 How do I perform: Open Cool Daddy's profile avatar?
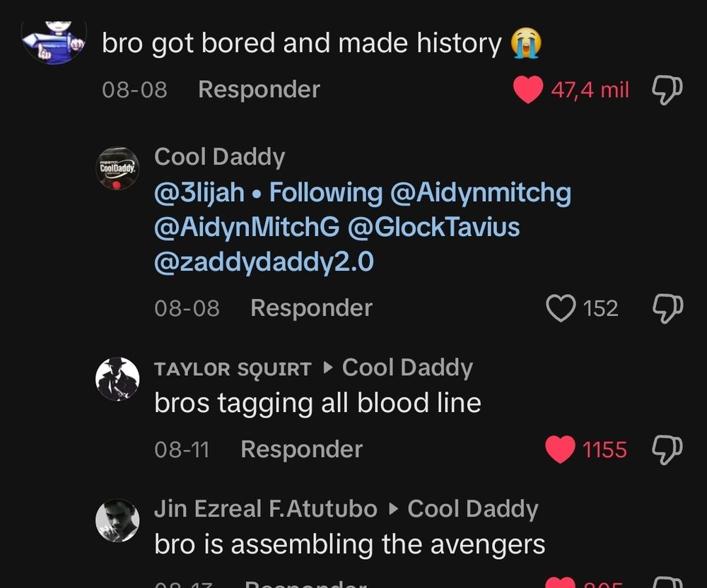click(x=117, y=170)
